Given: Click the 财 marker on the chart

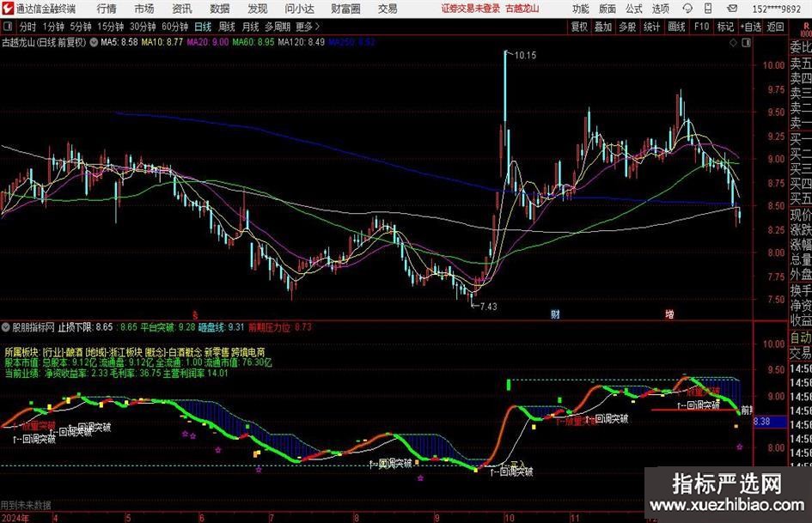Looking at the screenshot, I should (555, 313).
